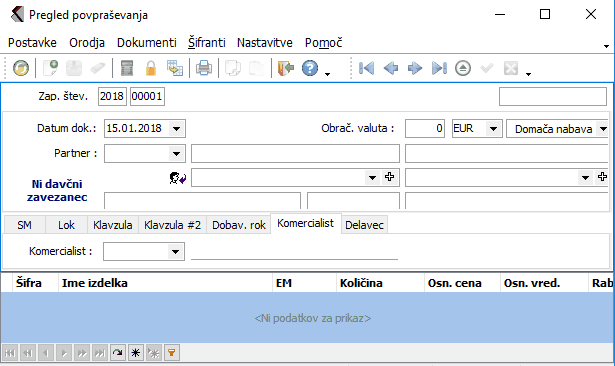615x366 pixels.
Task: Add entry with rightmost plus button
Action: pos(602,177)
